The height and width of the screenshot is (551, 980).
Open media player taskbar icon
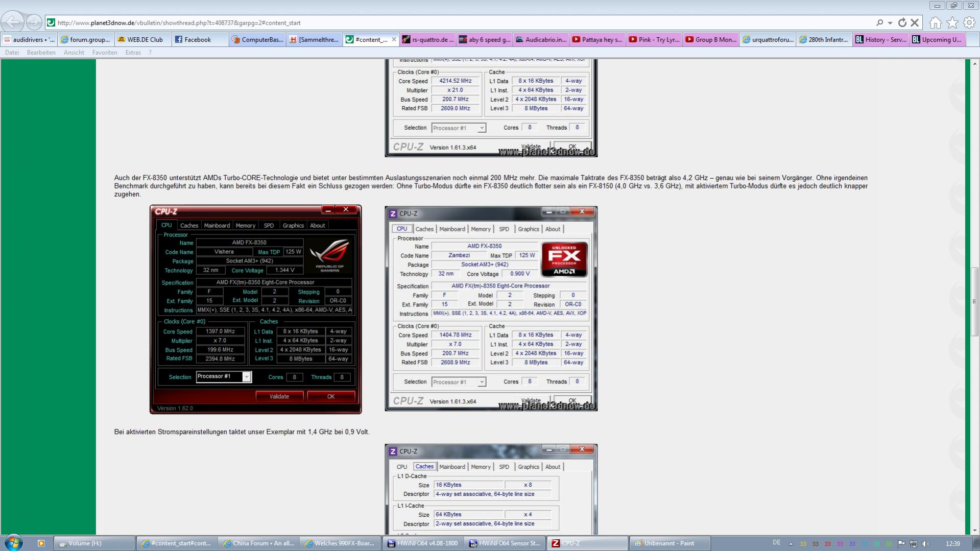pyautogui.click(x=41, y=543)
